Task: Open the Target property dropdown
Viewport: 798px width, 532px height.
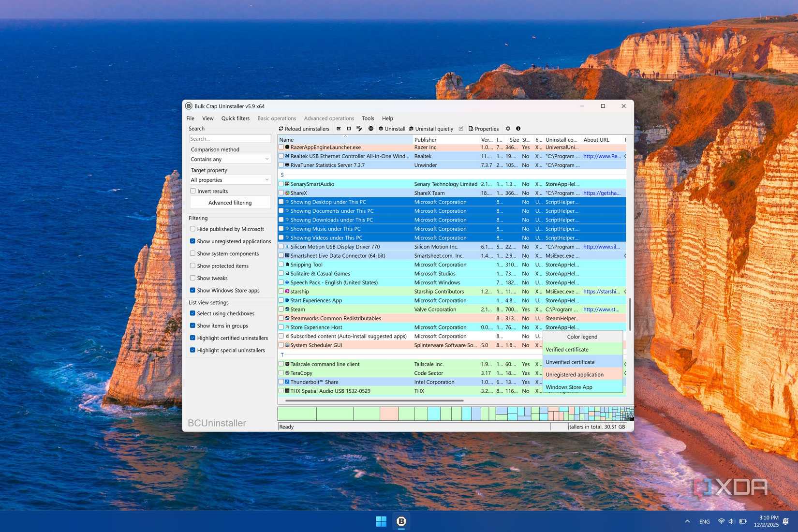Action: click(230, 180)
